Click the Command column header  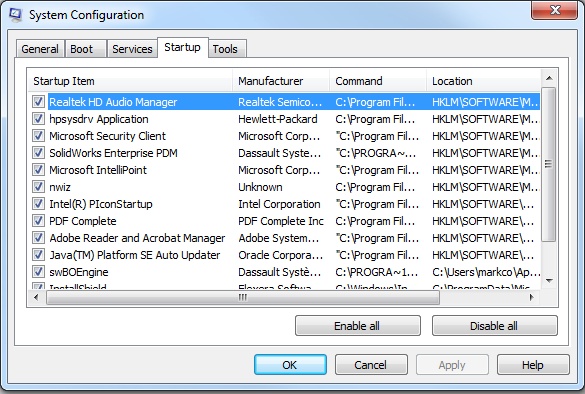[378, 81]
